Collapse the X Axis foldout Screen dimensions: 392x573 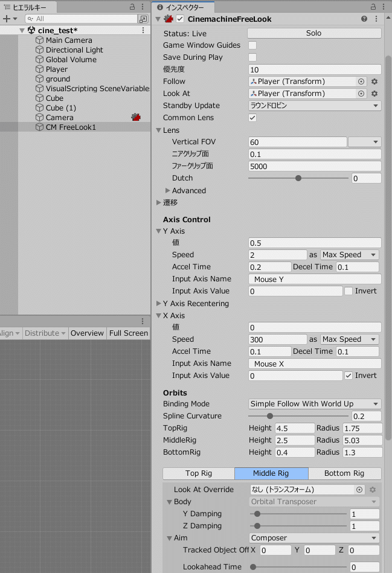point(159,315)
